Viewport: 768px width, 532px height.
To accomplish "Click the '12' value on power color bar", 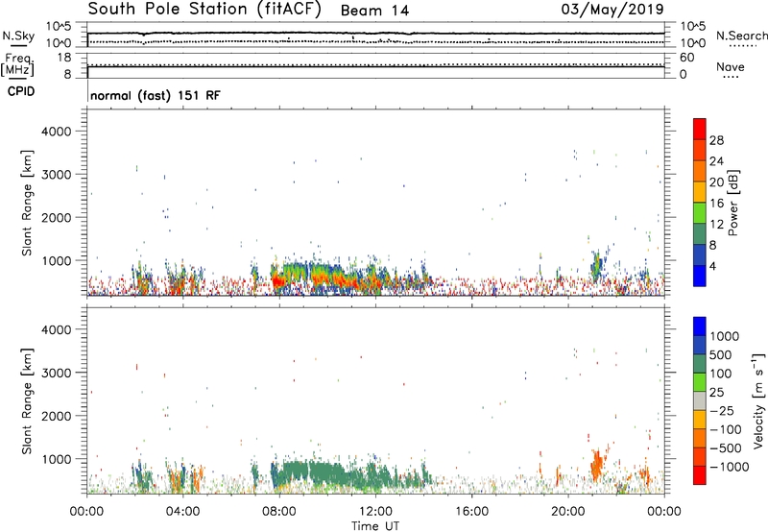I will click(716, 225).
